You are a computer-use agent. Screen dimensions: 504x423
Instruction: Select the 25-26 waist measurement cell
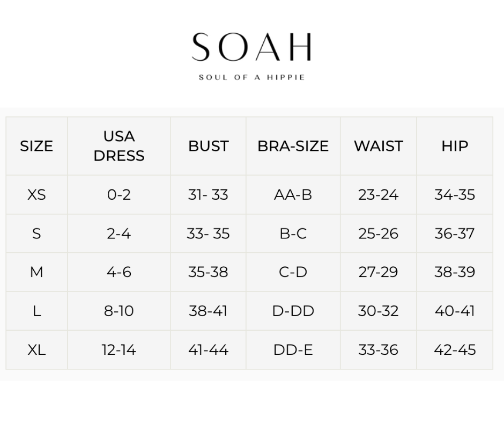(x=378, y=234)
